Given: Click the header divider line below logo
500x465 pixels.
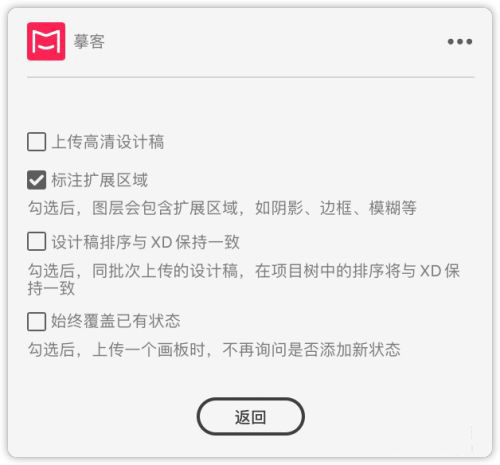Looking at the screenshot, I should click(x=250, y=77).
